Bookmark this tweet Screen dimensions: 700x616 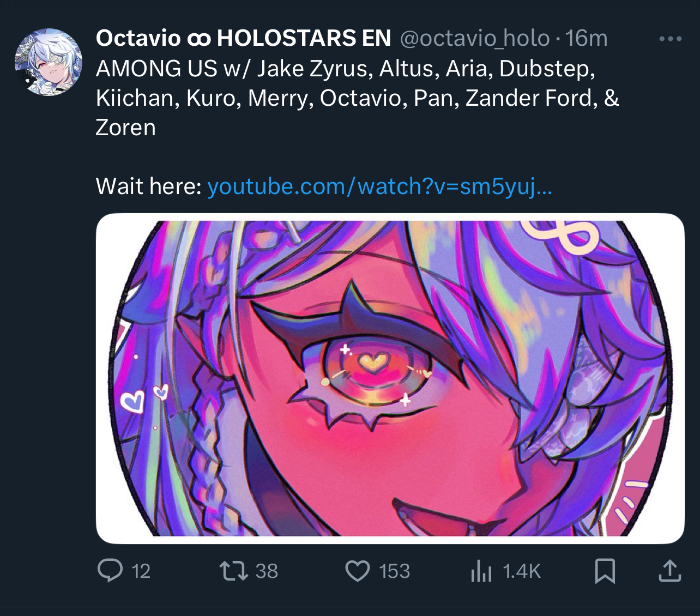(605, 571)
